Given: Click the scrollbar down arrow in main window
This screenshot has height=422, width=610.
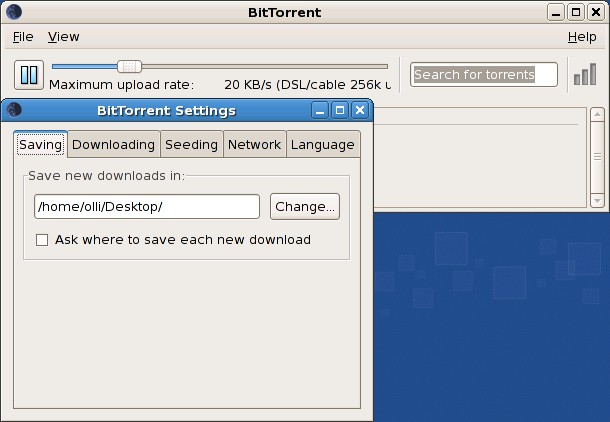Looking at the screenshot, I should click(597, 201).
